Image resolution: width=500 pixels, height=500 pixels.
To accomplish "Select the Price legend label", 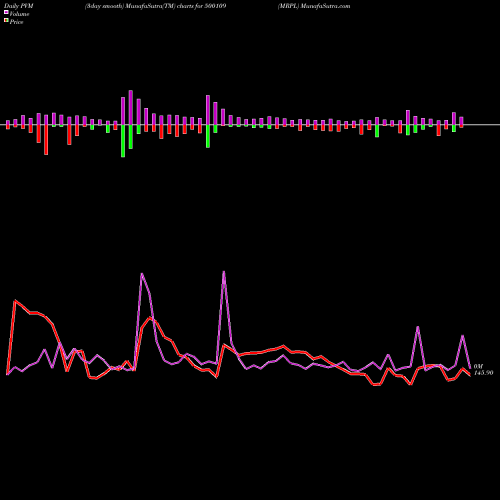I will coord(16,22).
